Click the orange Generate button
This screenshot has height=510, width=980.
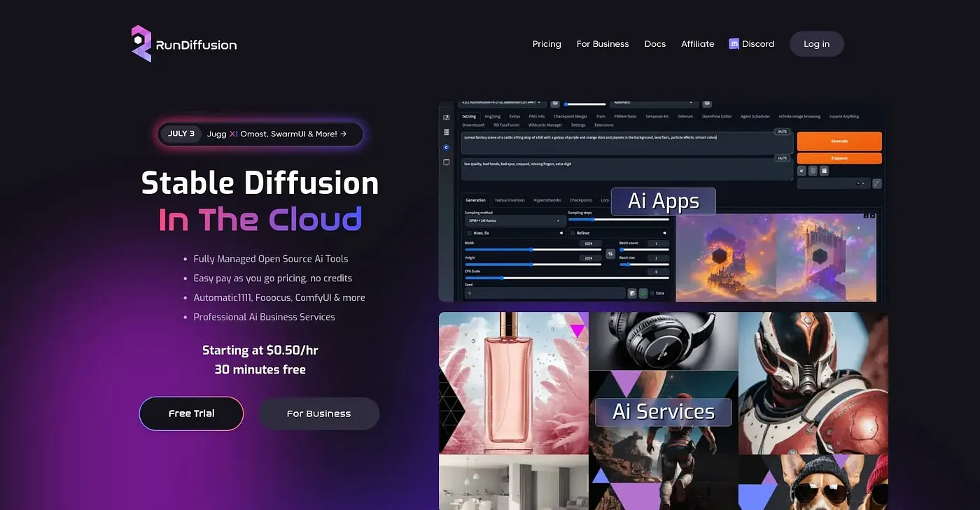pyautogui.click(x=839, y=141)
